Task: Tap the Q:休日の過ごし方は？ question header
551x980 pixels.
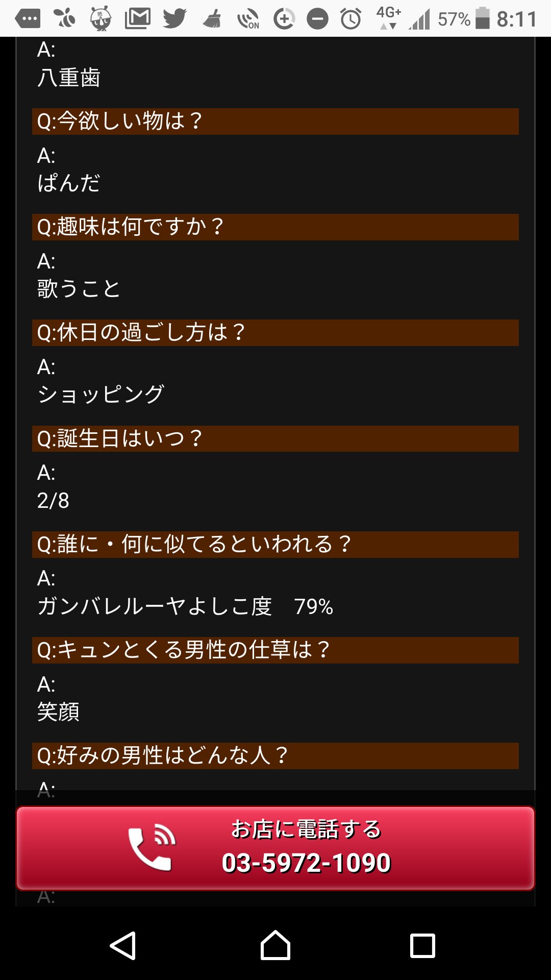Action: tap(275, 333)
